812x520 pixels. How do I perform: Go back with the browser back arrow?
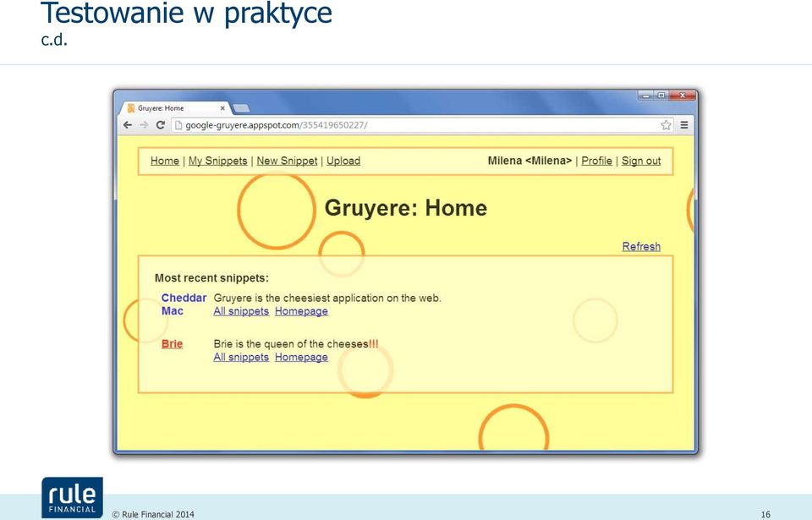(128, 125)
